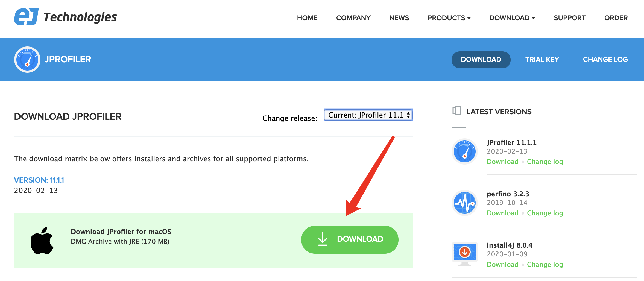Viewport: 644px width, 281px height.
Task: Expand the DOWNLOAD menu in top navigation
Action: (512, 18)
